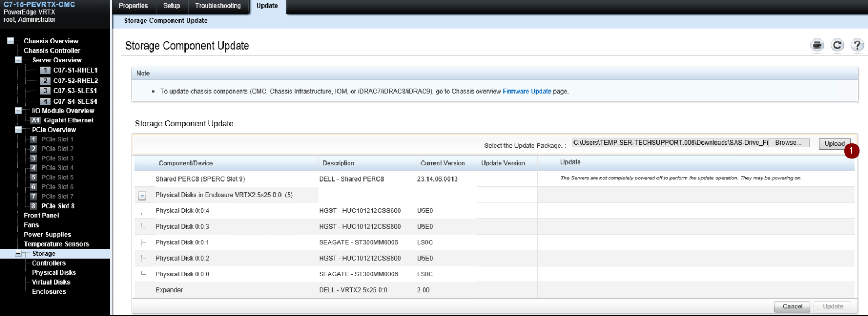Select PCIe Slot 8 in tree
This screenshot has height=316, width=868.
58,206
